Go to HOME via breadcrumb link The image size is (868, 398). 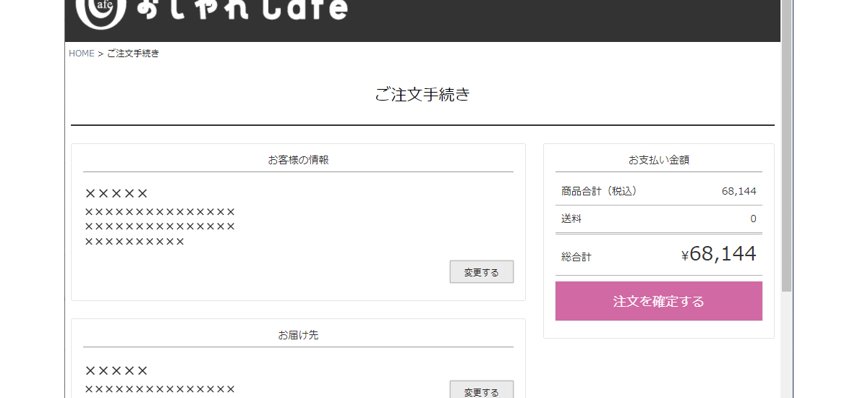81,54
